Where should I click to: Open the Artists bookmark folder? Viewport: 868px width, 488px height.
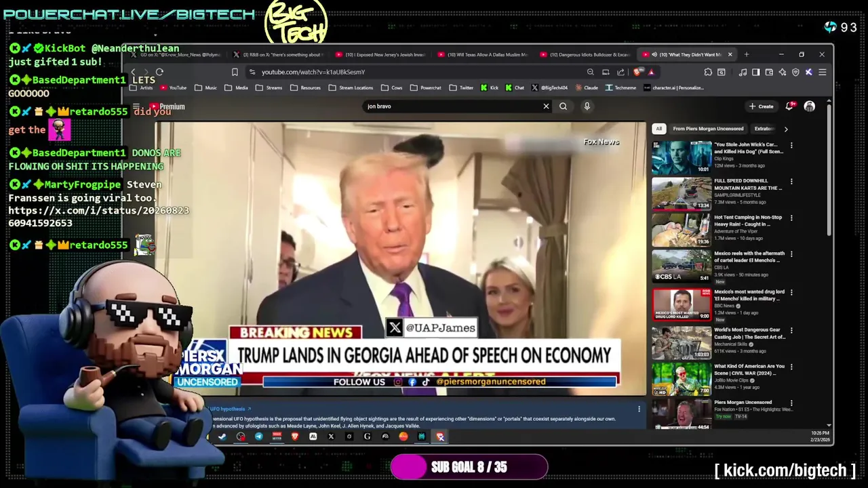click(x=141, y=87)
